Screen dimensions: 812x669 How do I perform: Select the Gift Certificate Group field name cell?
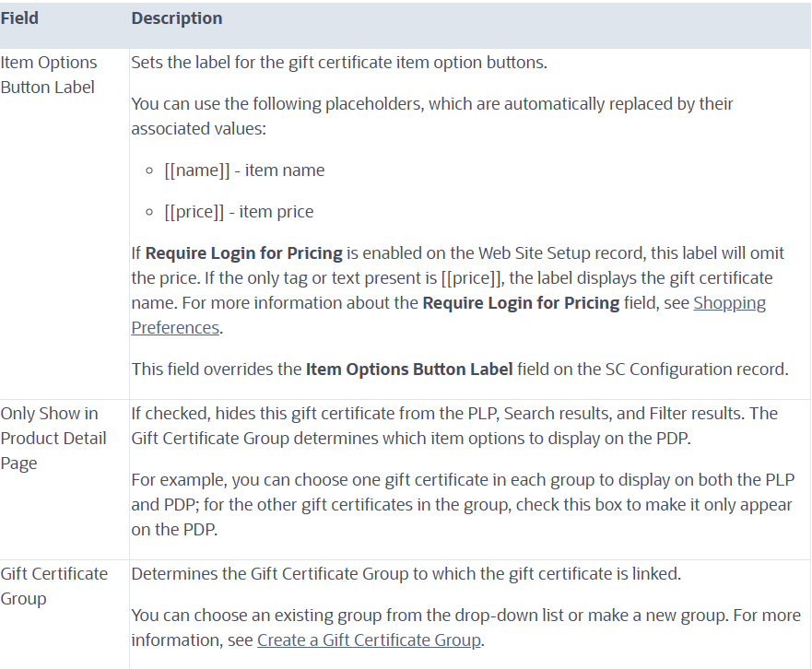53,586
